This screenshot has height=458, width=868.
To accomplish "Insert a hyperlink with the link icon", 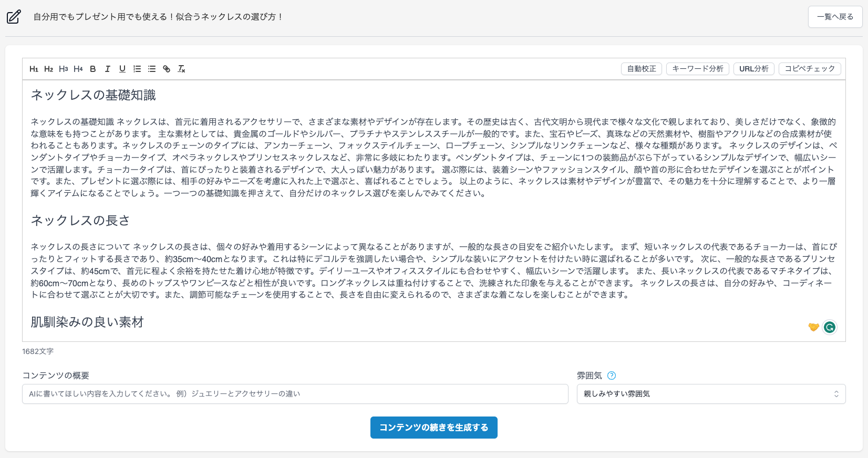I will point(167,69).
